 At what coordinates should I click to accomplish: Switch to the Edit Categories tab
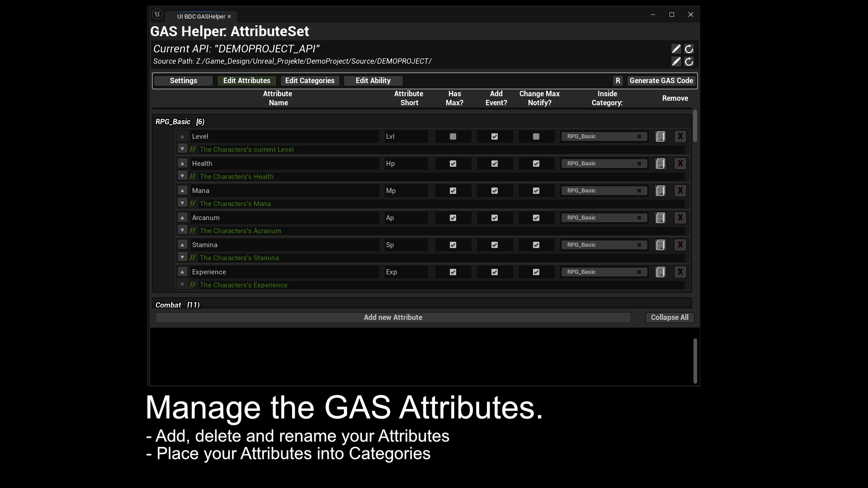click(310, 81)
